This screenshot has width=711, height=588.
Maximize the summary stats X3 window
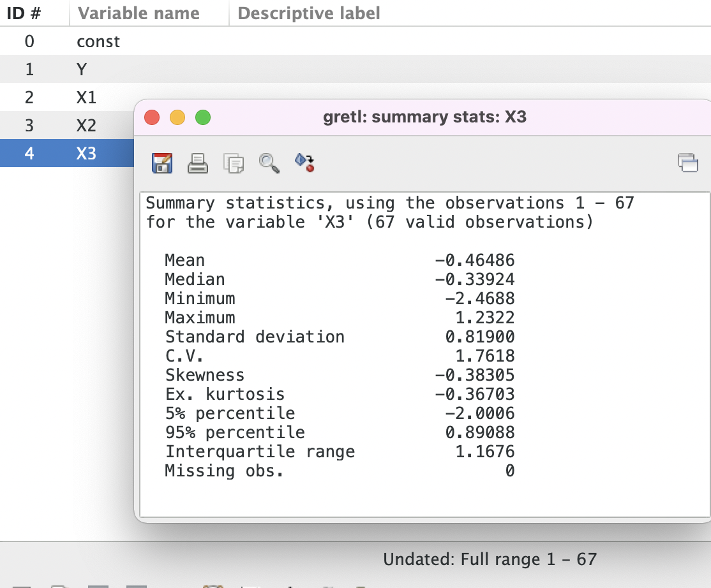(x=203, y=117)
